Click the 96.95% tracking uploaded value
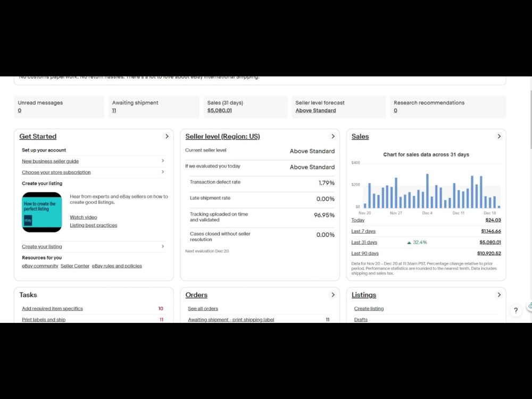Image resolution: width=532 pixels, height=399 pixels. click(324, 215)
